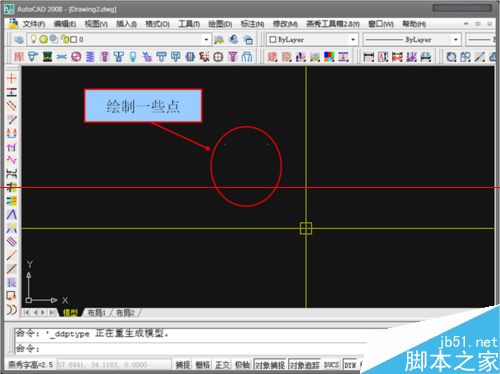Click the single red diagonal line icon
Screen dimensions: 500x374
pos(11,256)
